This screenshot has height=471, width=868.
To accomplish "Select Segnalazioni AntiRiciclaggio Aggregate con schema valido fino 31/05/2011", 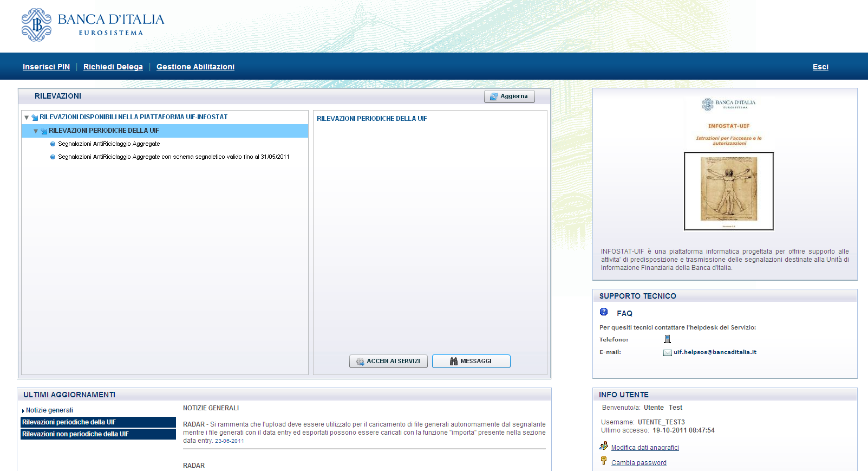I will 173,157.
